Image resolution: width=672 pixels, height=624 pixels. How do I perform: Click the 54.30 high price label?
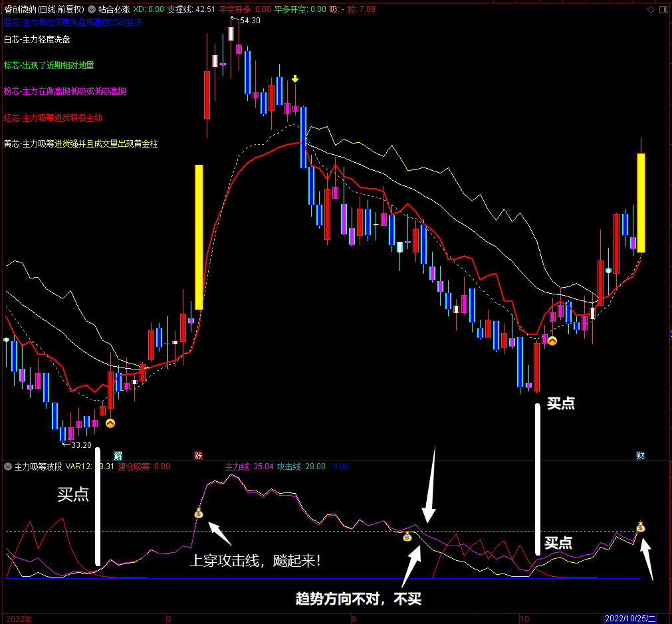click(250, 20)
